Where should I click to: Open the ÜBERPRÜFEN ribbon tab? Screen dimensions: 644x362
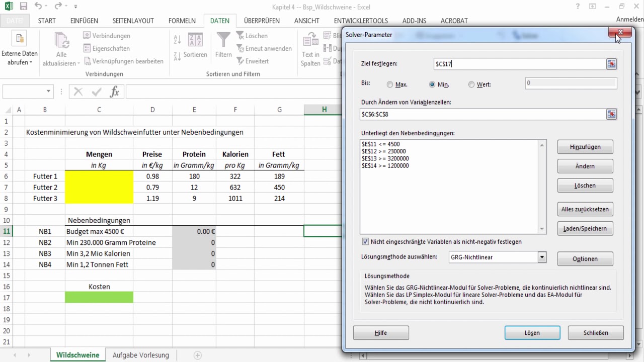(x=262, y=21)
